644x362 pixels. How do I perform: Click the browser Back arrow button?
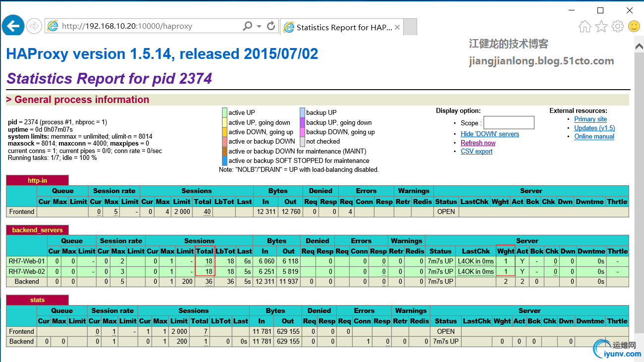coord(13,26)
